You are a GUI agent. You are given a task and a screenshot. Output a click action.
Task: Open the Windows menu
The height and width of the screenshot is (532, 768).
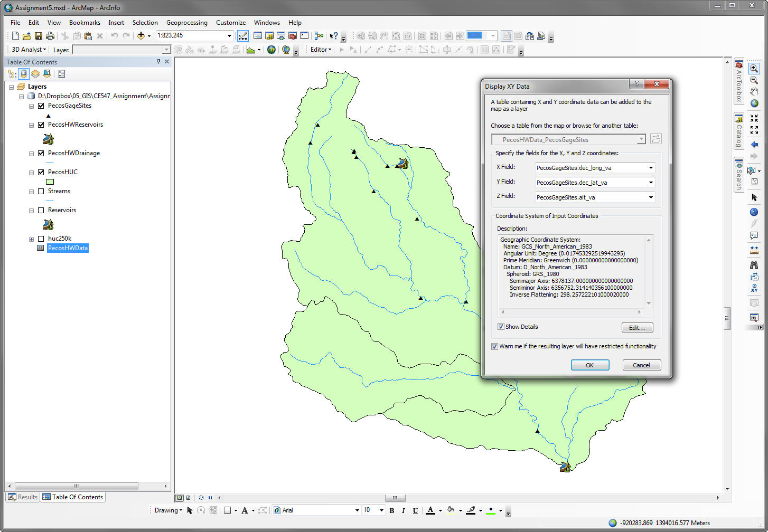pyautogui.click(x=267, y=23)
